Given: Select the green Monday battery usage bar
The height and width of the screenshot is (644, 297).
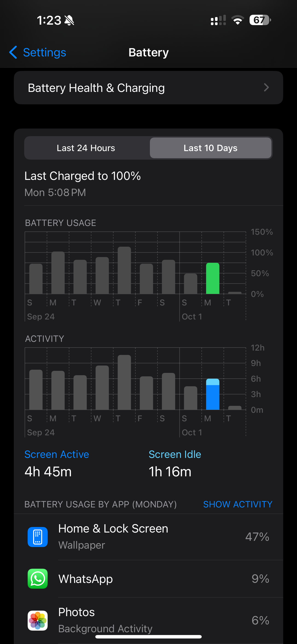Looking at the screenshot, I should tap(213, 278).
